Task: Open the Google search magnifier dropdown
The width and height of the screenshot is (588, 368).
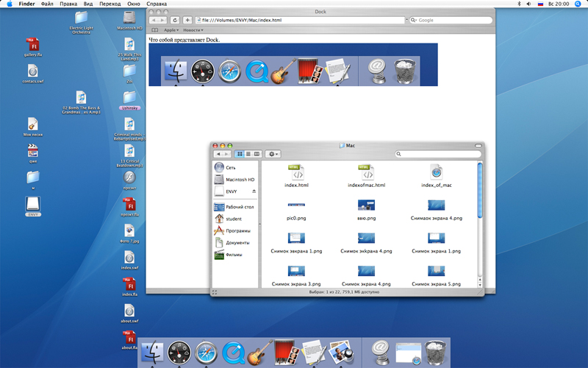Action: tap(414, 21)
